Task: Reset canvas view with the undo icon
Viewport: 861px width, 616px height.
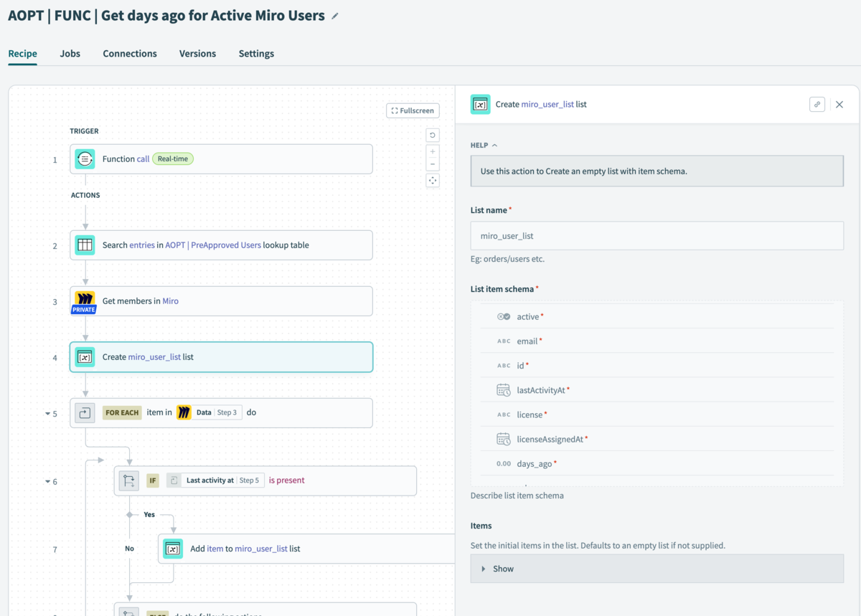Action: (x=433, y=135)
